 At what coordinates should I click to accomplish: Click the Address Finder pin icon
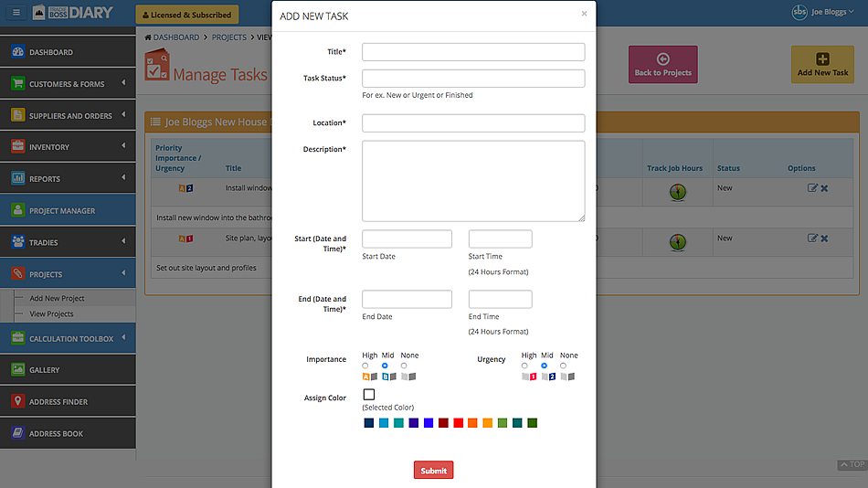17,402
